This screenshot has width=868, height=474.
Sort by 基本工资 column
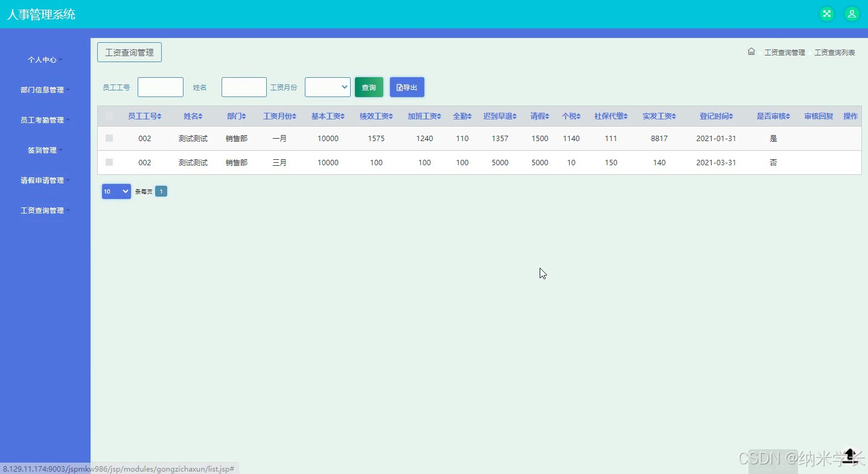[328, 116]
